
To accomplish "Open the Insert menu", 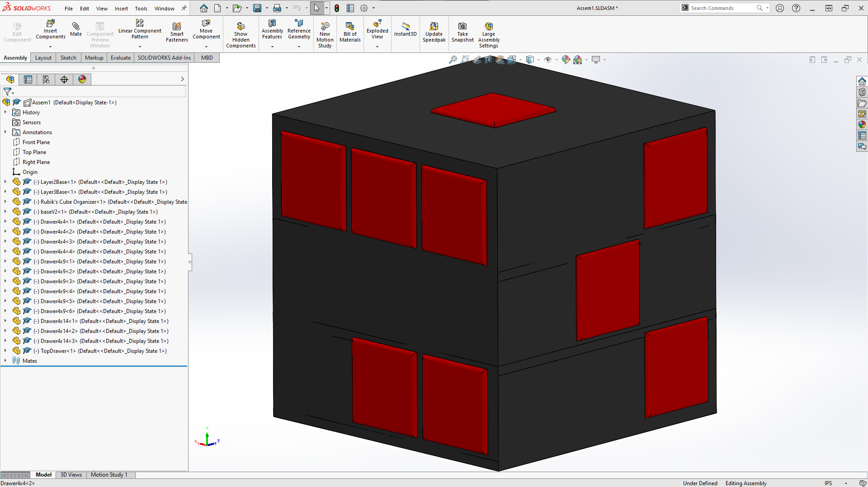I will tap(121, 8).
